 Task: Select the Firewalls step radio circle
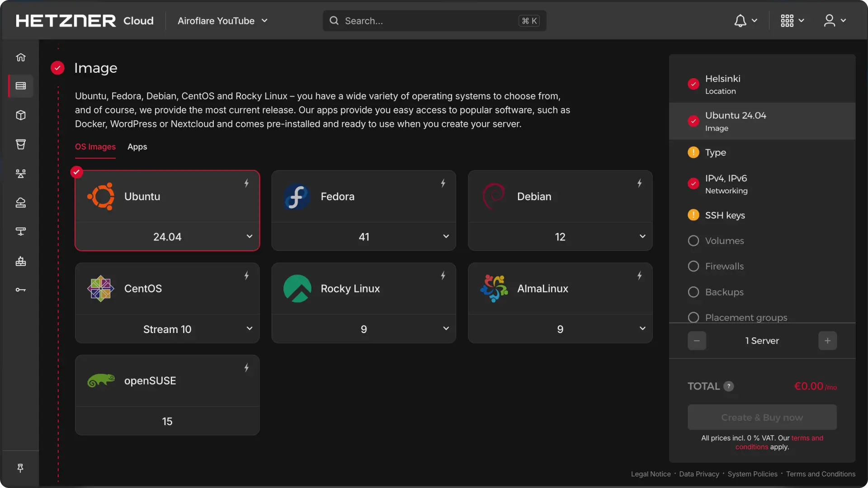[693, 267]
